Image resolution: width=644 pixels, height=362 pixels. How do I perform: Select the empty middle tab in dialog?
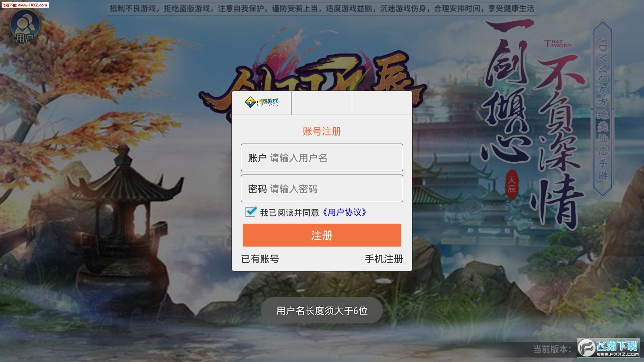[x=322, y=103]
